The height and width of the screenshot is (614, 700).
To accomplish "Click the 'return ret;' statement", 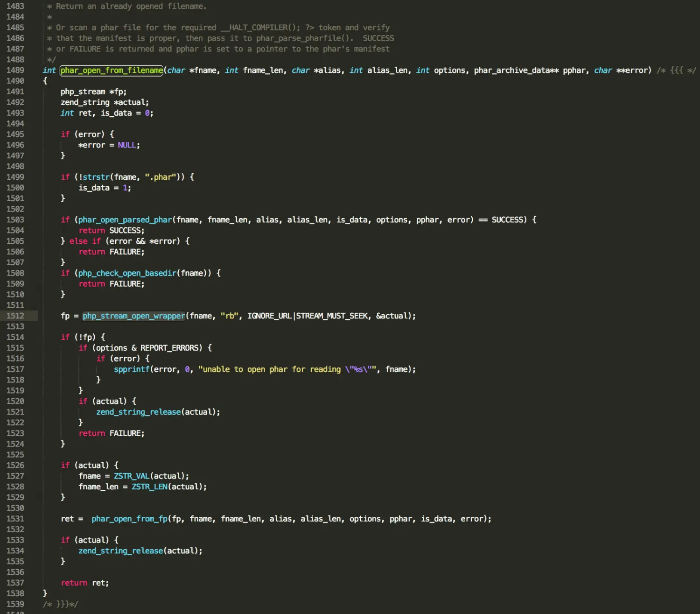I will coord(85,583).
